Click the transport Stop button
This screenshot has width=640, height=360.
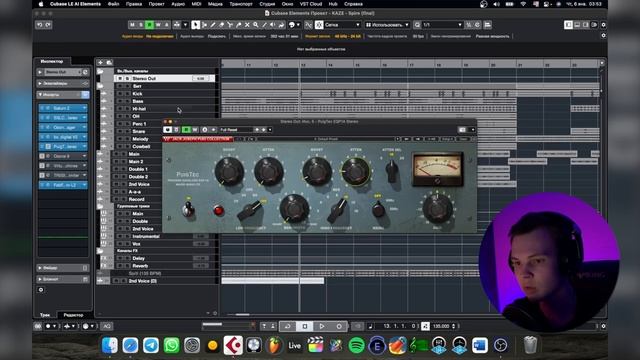tap(304, 326)
